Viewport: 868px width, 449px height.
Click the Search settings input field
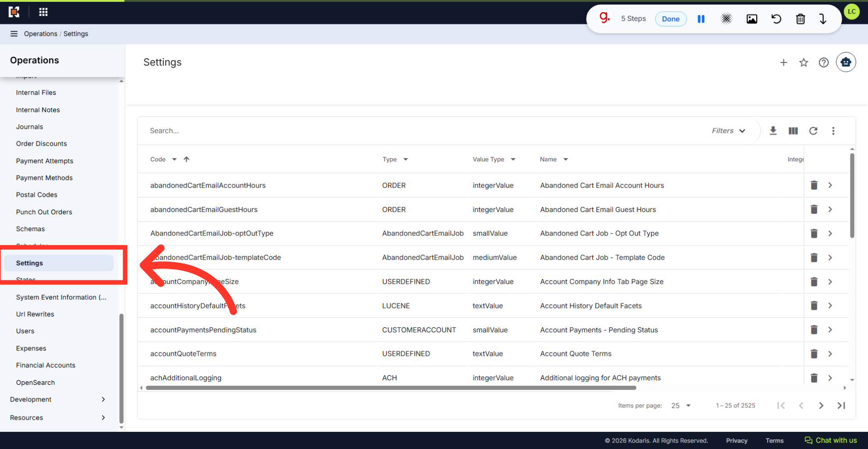425,131
